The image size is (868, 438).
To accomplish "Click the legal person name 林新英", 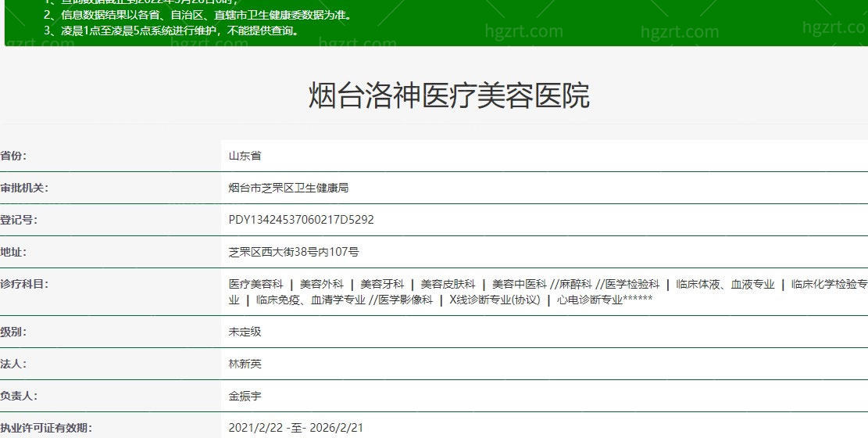I will pos(245,364).
